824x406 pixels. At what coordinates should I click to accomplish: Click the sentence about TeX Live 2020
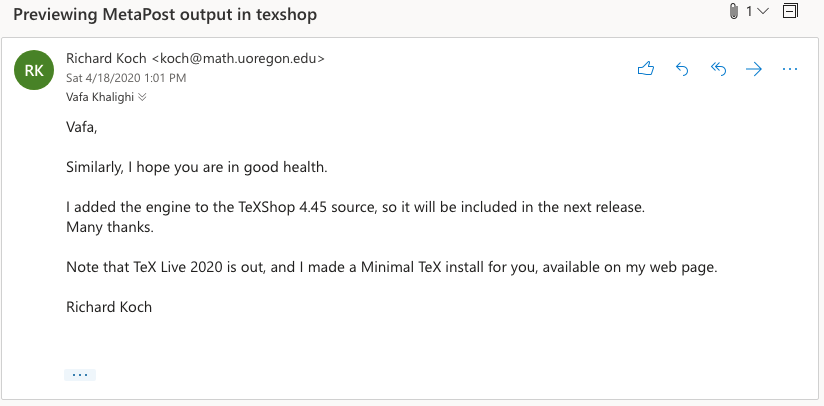coord(392,267)
